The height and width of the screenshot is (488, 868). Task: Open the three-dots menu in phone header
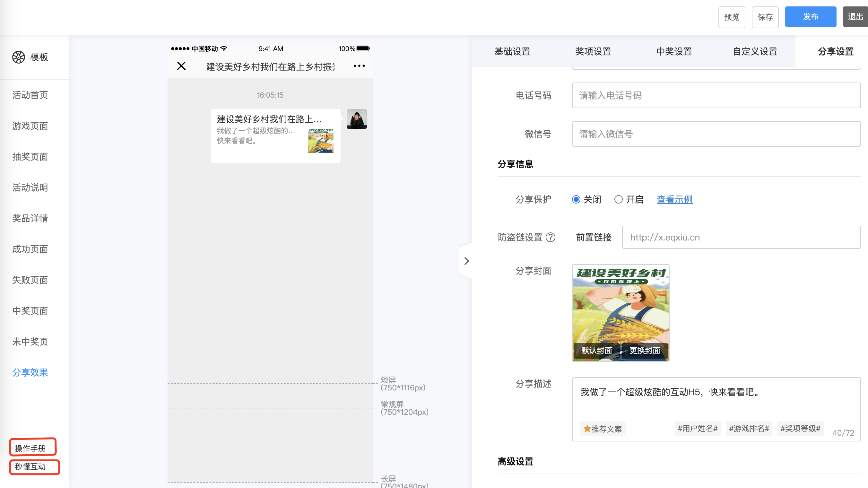[359, 66]
